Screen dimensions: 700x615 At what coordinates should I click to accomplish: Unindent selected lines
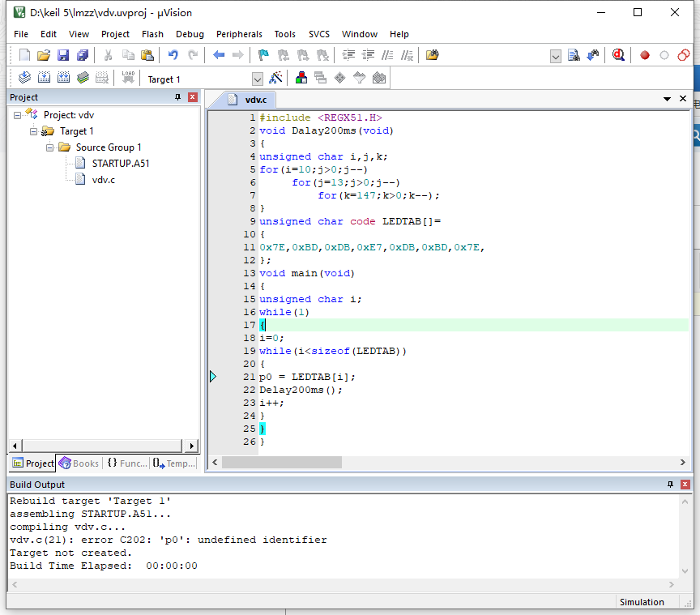click(368, 55)
